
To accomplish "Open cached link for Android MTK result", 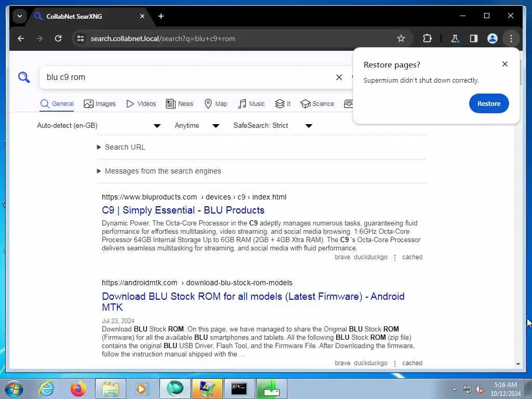I will (412, 363).
